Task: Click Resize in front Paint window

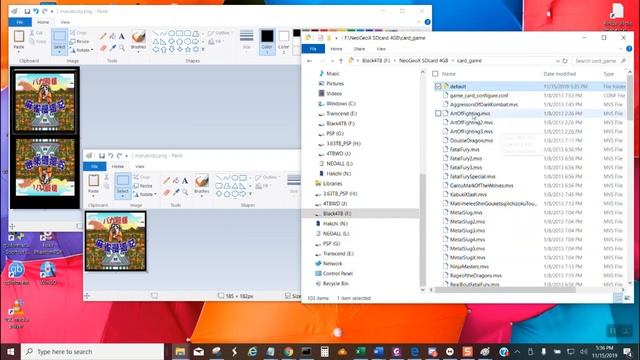Action: click(x=143, y=186)
